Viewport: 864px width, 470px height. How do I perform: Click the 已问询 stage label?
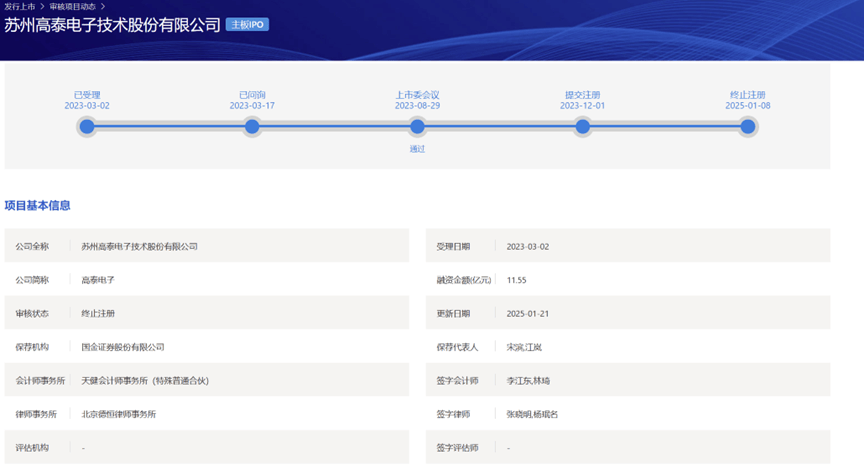coord(252,95)
